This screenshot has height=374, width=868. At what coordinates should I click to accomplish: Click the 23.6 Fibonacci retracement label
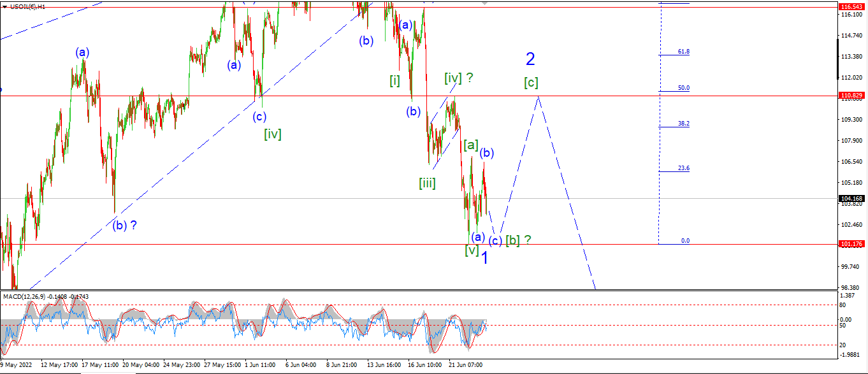point(683,168)
